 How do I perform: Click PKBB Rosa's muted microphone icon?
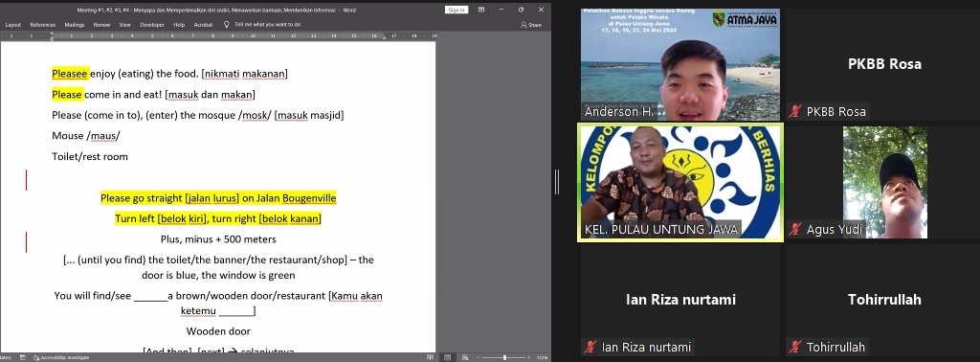[795, 112]
